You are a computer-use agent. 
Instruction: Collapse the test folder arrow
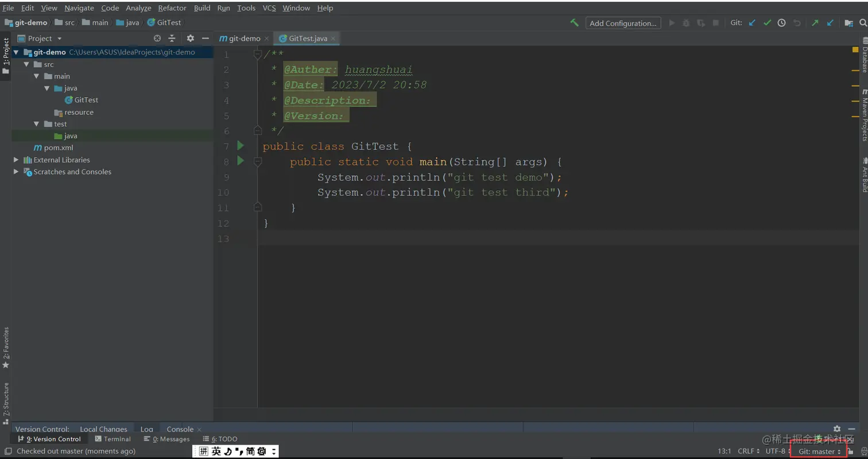[36, 124]
